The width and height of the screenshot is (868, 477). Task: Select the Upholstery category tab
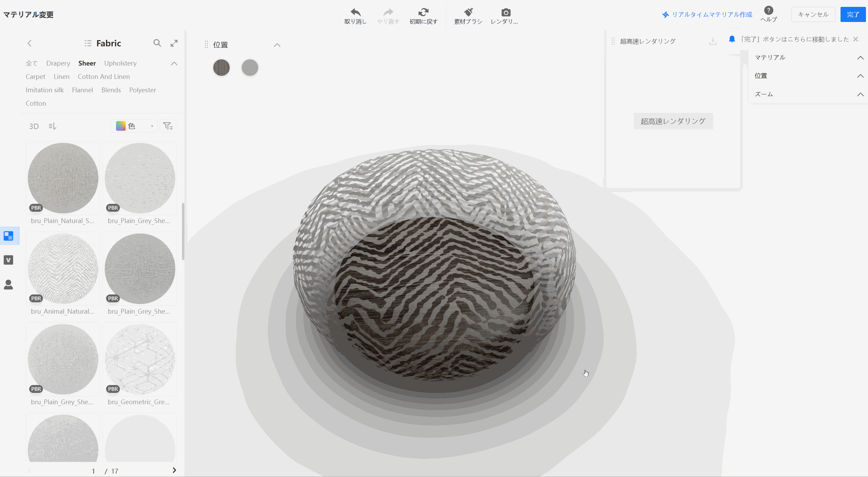(120, 63)
